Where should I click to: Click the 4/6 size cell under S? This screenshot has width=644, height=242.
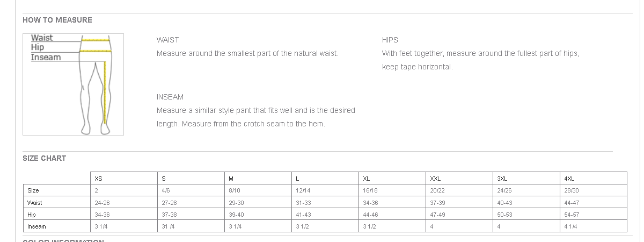[166, 190]
